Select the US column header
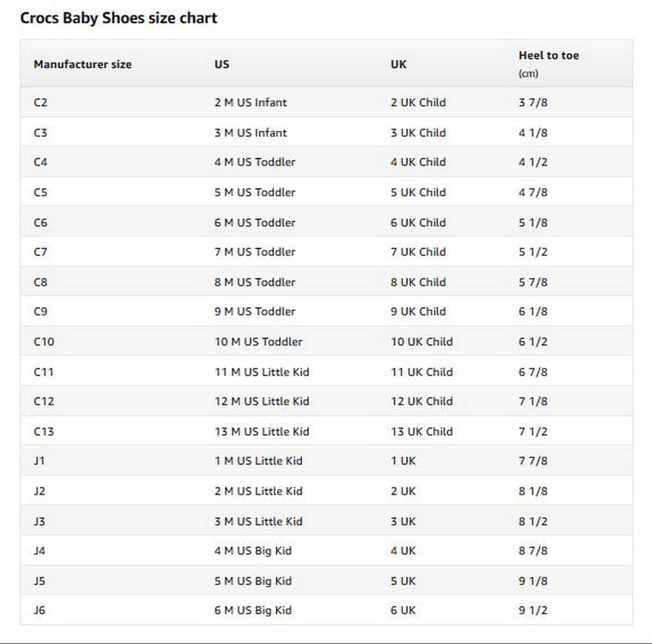652x644 pixels. click(222, 64)
